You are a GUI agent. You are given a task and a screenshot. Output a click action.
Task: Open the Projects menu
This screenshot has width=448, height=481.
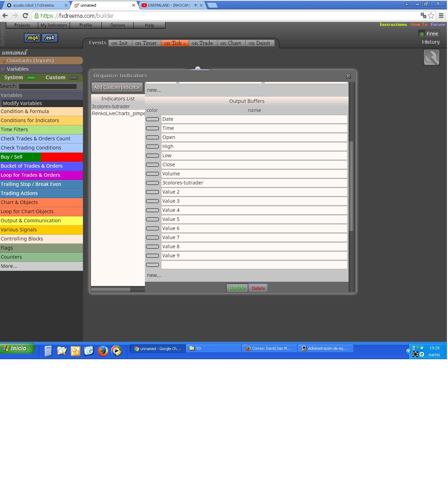22,25
